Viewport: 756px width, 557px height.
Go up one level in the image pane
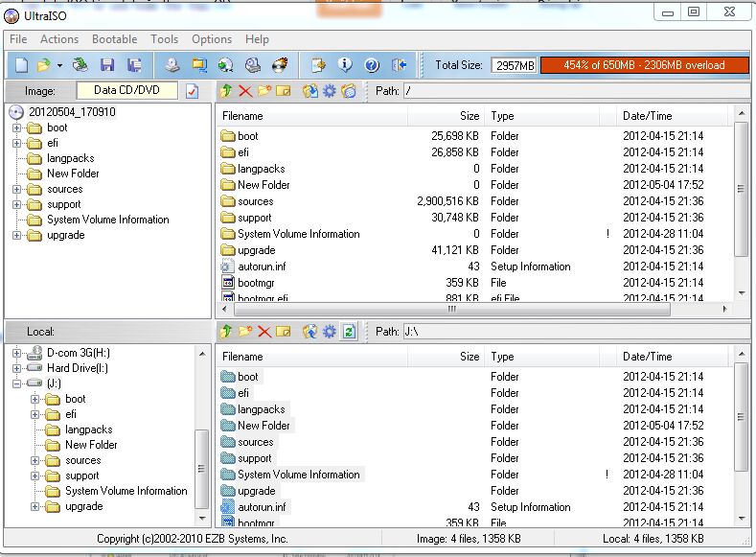click(226, 91)
